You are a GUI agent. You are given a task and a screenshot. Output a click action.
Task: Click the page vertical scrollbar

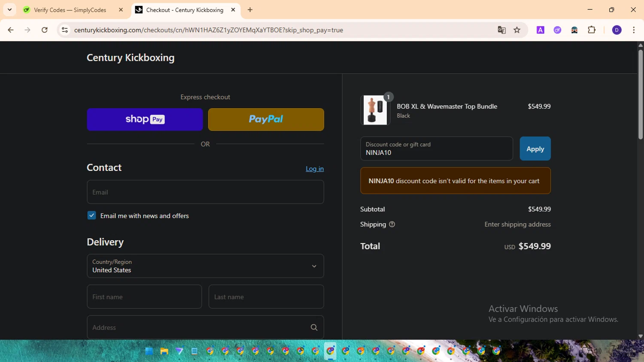pyautogui.click(x=640, y=94)
